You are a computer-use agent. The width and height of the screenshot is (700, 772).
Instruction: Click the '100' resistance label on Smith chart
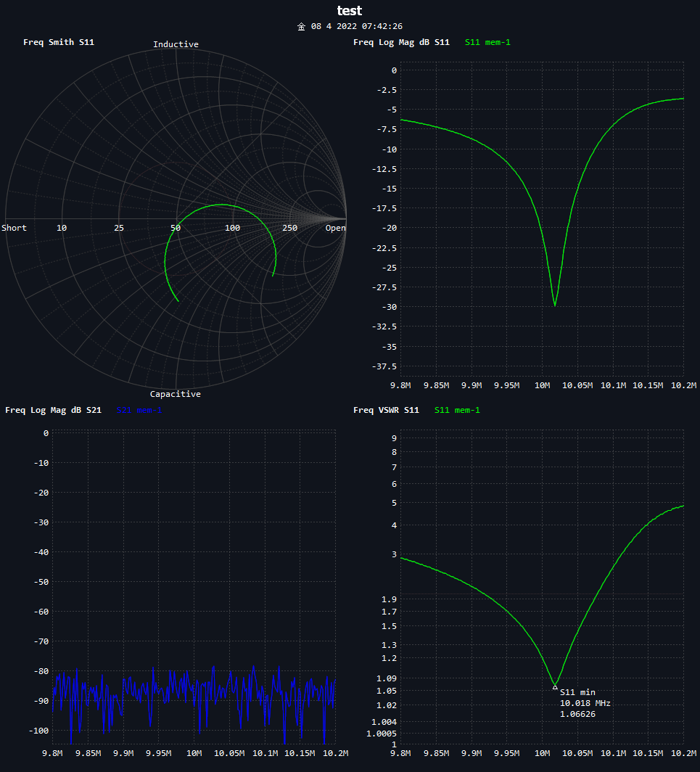point(232,228)
